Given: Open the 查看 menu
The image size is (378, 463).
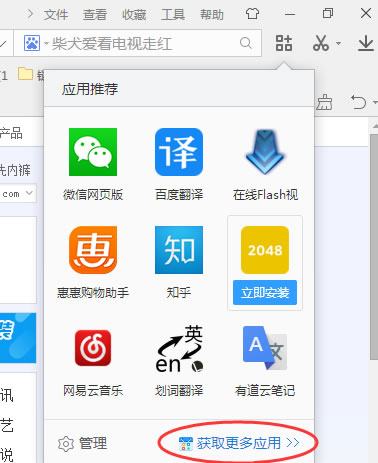Looking at the screenshot, I should tap(95, 15).
